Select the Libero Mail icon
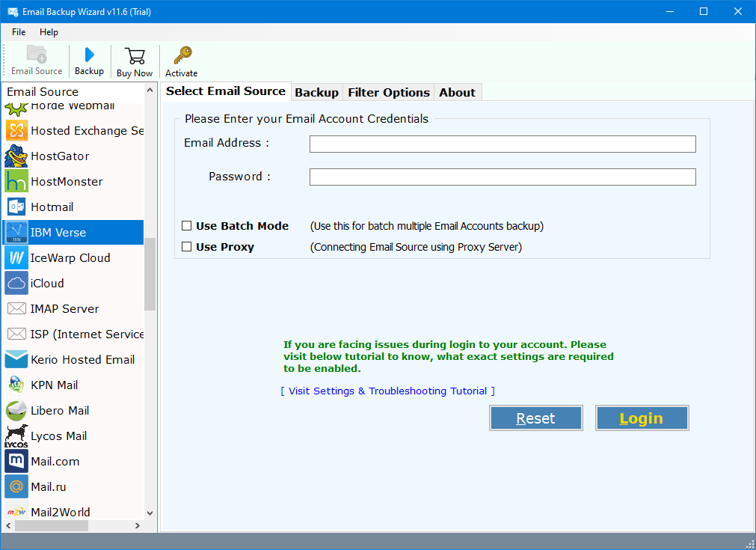This screenshot has width=756, height=550. (16, 411)
